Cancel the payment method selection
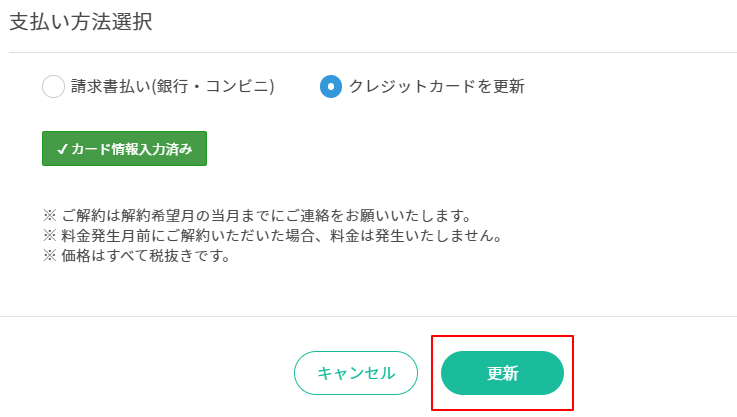This screenshot has height=417, width=737. (356, 373)
